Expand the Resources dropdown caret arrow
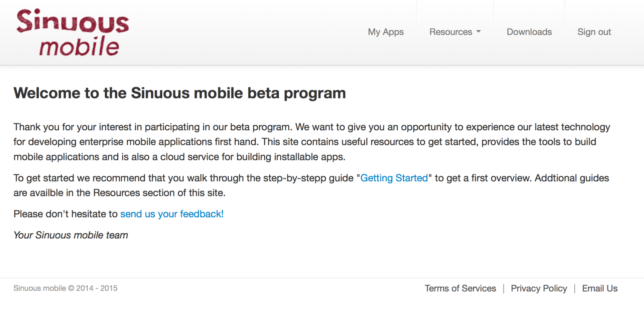Viewport: 644px width, 325px height. coord(478,32)
